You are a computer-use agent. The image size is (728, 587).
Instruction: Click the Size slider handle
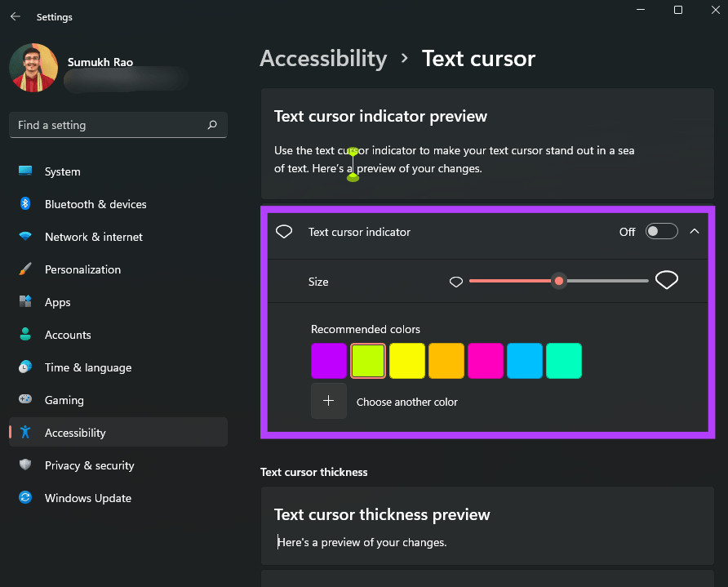pos(559,281)
